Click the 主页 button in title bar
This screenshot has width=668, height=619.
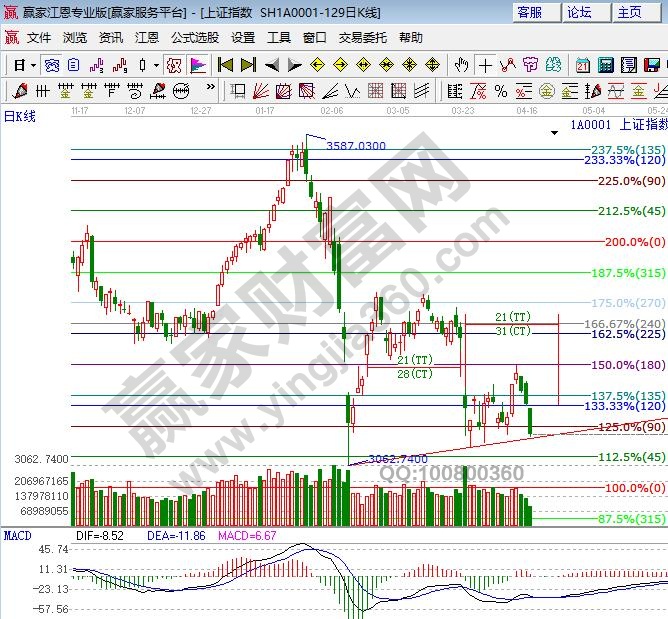pos(629,12)
